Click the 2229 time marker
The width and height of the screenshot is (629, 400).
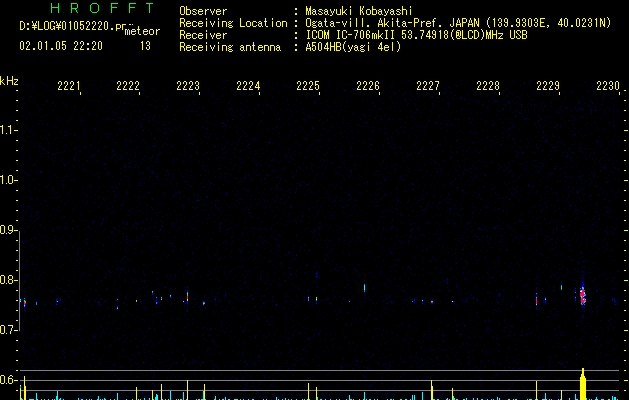coord(548,86)
